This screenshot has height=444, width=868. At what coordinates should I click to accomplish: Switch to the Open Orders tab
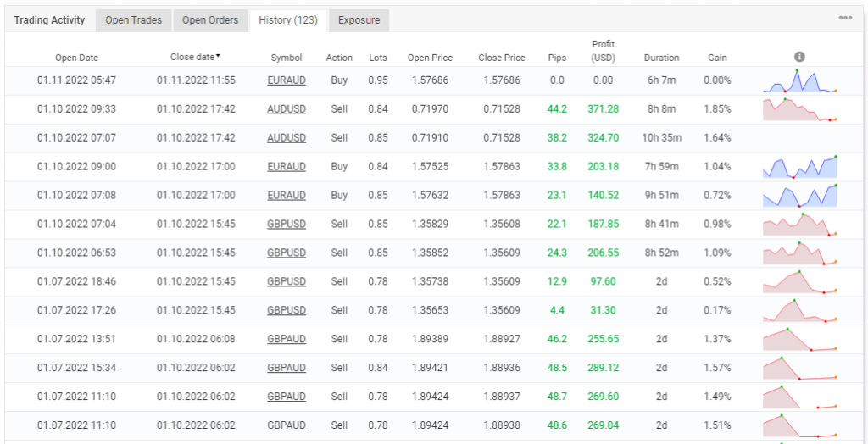pos(210,20)
